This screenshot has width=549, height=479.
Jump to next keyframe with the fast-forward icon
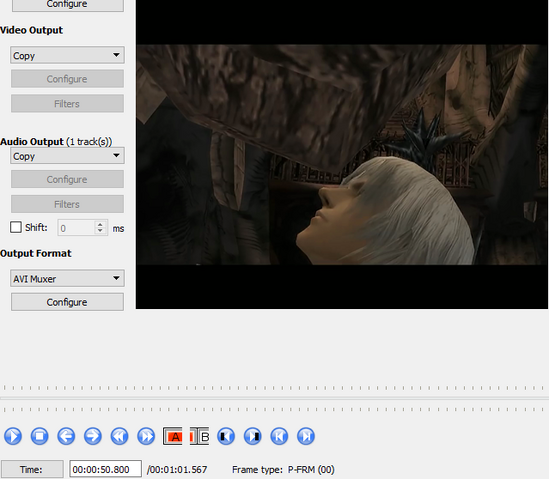(146, 436)
